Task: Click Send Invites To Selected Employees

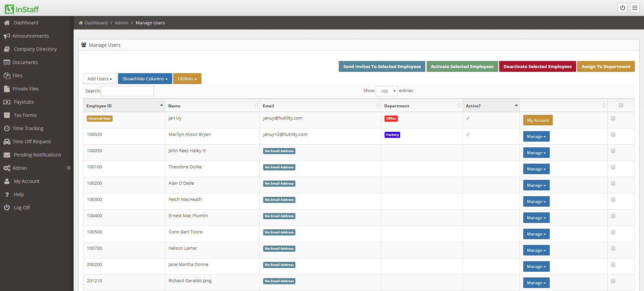Action: click(382, 66)
